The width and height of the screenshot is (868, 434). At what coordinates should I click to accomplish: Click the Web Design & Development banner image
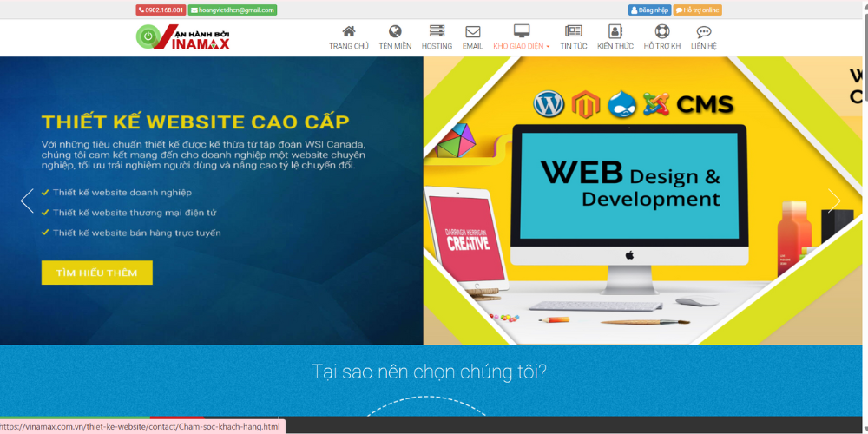click(x=642, y=201)
